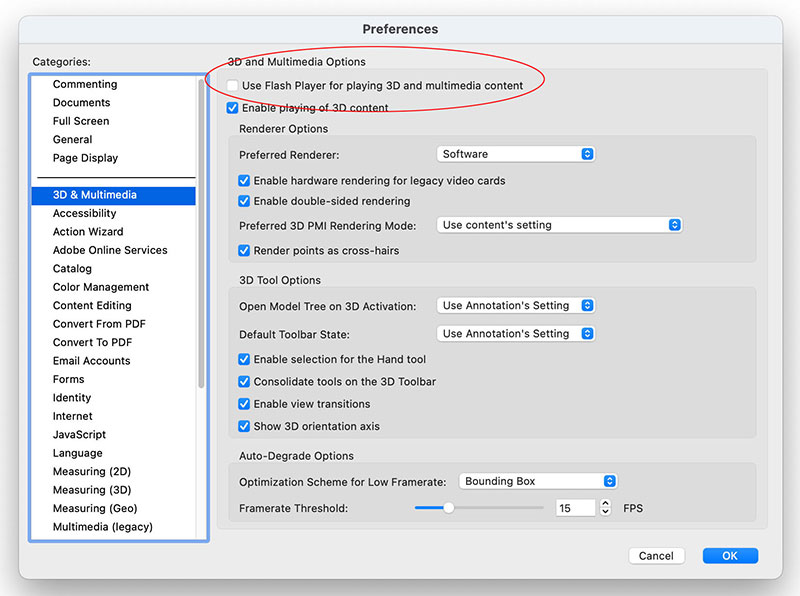This screenshot has width=800, height=596.
Task: Open the Preferred Renderer dropdown
Action: (516, 154)
